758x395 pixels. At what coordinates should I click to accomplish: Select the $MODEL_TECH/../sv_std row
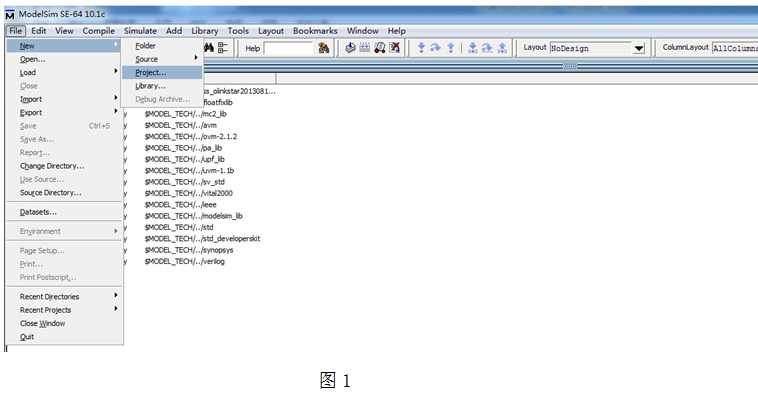(185, 182)
